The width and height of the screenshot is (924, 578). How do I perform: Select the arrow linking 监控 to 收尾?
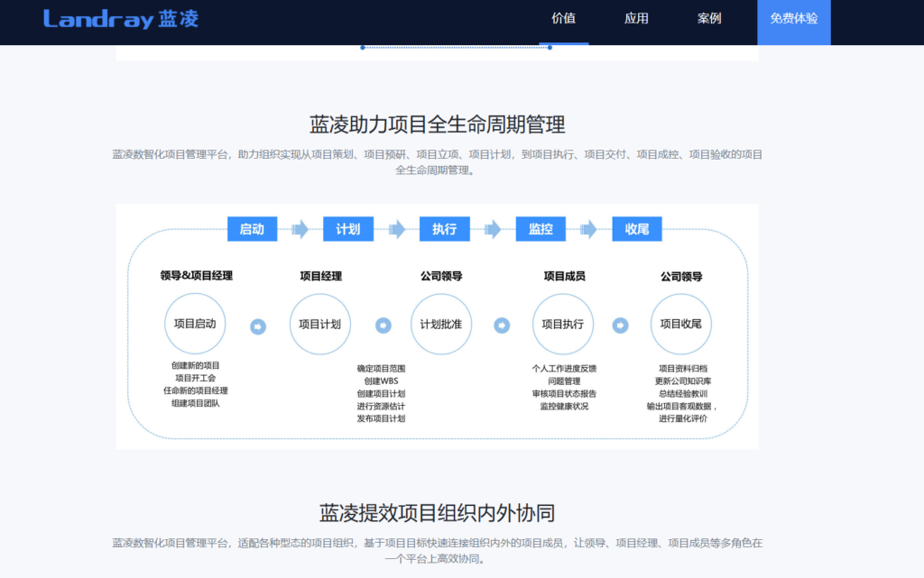(x=589, y=229)
